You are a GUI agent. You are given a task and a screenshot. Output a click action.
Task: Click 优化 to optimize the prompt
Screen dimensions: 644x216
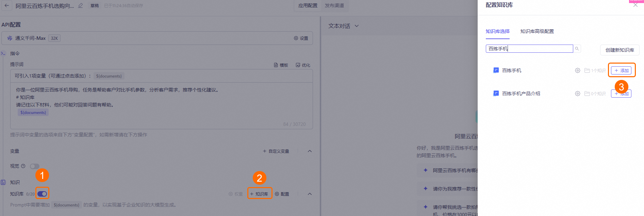(x=303, y=65)
